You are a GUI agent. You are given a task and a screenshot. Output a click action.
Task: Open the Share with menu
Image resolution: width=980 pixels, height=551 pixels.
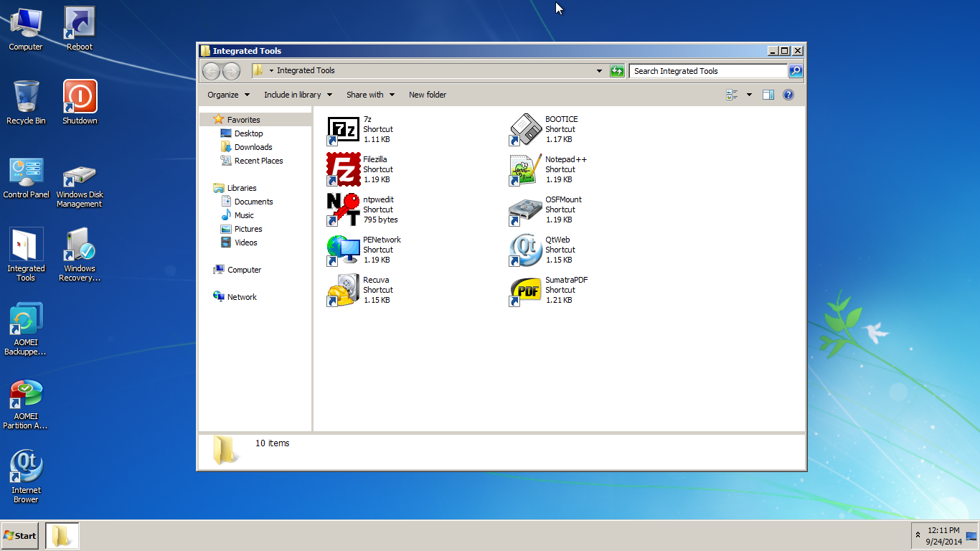[370, 95]
